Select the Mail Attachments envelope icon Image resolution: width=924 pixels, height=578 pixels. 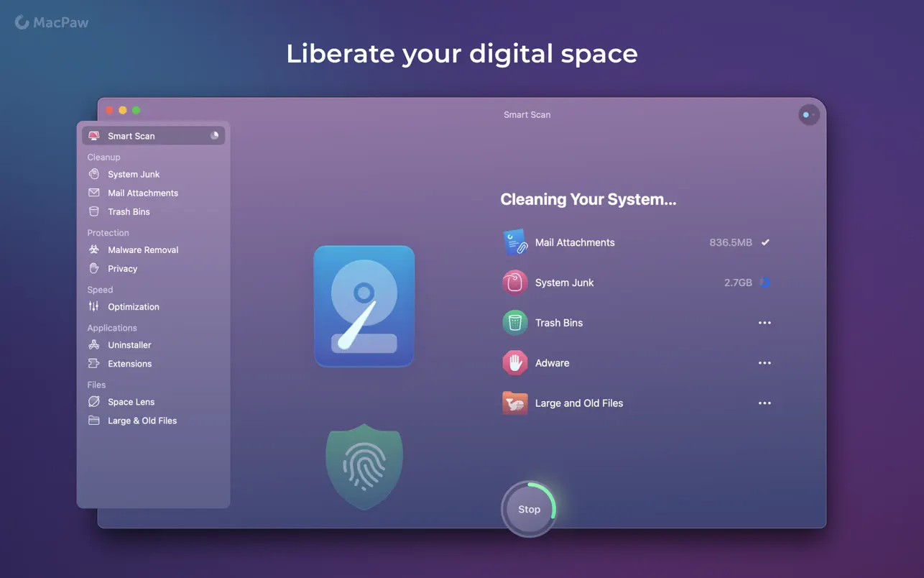[x=94, y=193]
